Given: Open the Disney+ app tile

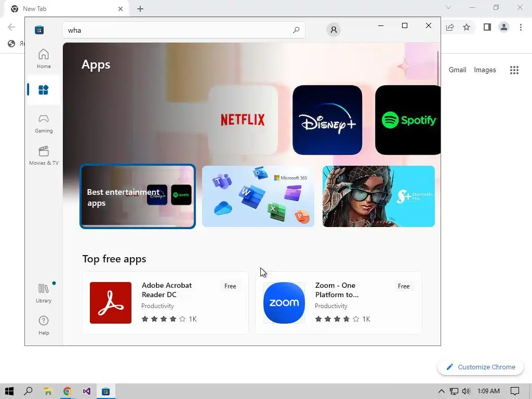Looking at the screenshot, I should tap(327, 120).
